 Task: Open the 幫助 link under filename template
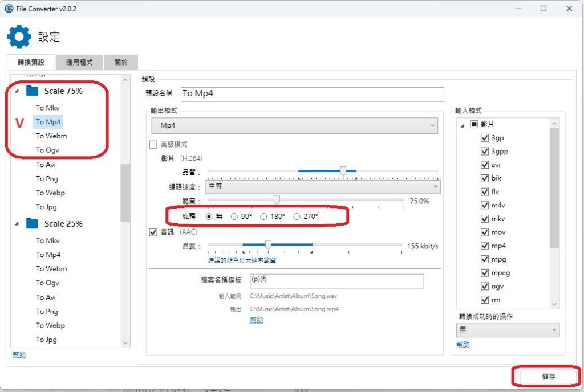point(257,320)
